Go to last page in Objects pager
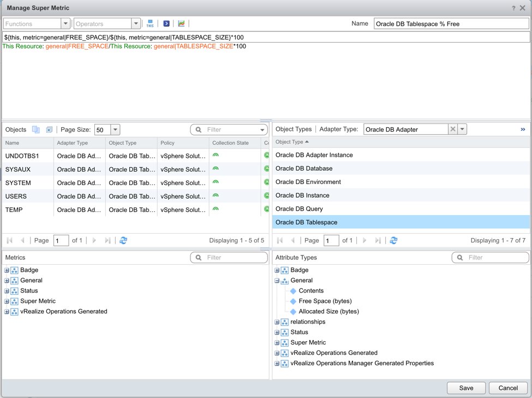Screen dimensions: 532x398 [x=107, y=240]
